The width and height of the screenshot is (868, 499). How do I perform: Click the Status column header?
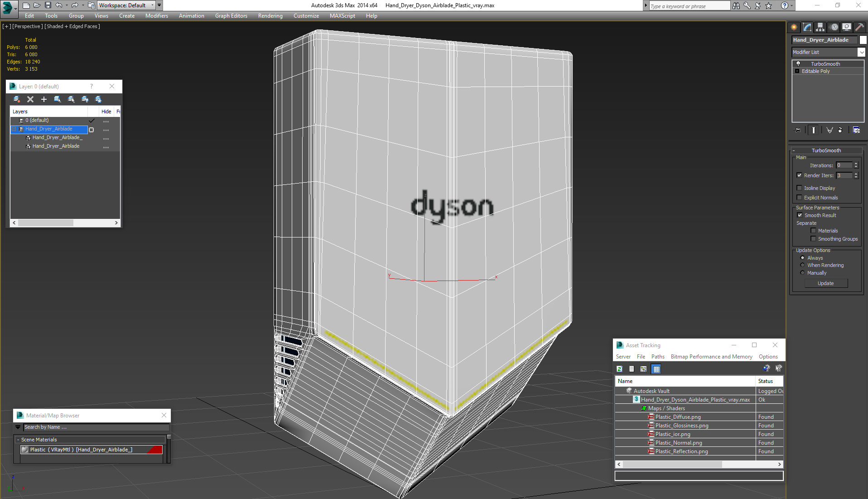click(769, 381)
